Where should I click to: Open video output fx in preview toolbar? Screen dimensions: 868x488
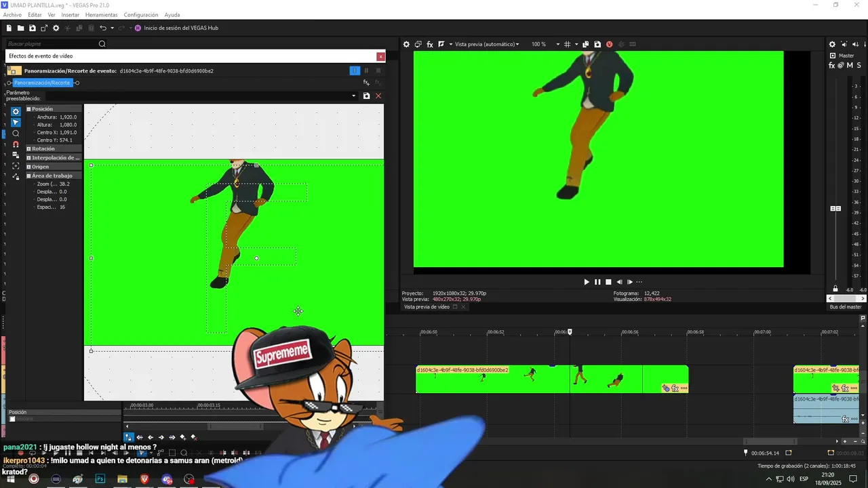tap(430, 44)
